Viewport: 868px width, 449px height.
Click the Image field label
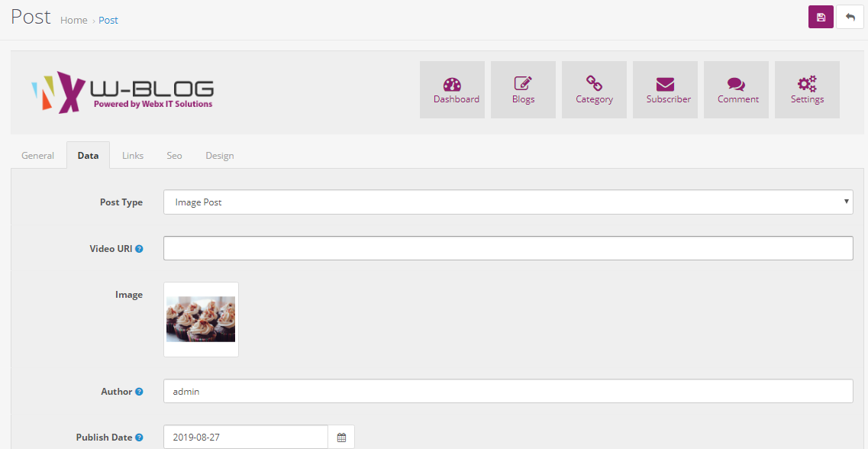(129, 295)
